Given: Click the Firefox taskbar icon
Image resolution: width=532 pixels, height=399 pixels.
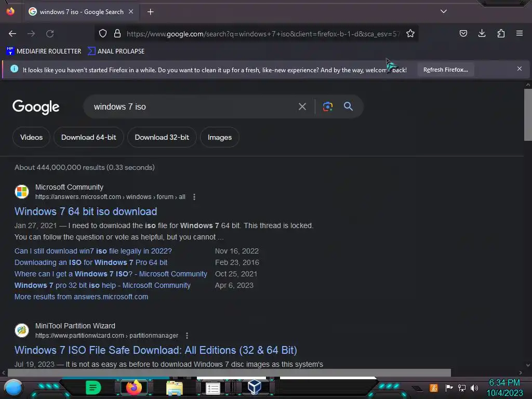Looking at the screenshot, I should (134, 388).
